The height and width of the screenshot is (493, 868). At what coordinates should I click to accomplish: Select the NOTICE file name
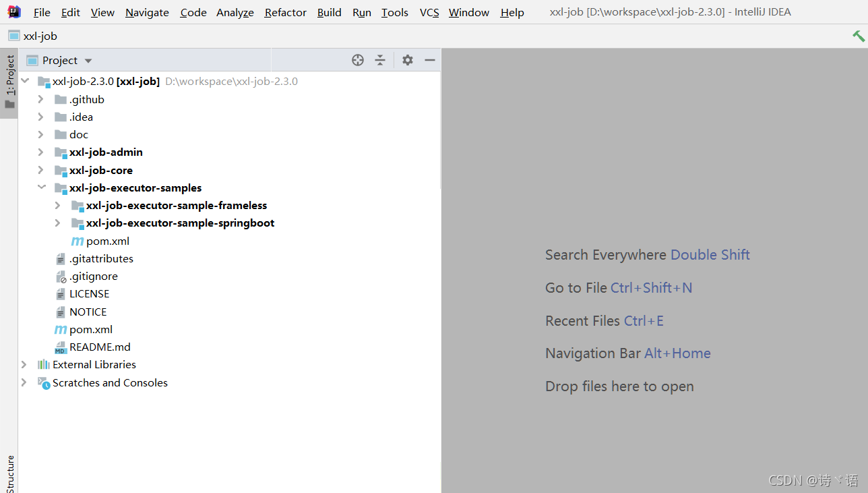88,312
